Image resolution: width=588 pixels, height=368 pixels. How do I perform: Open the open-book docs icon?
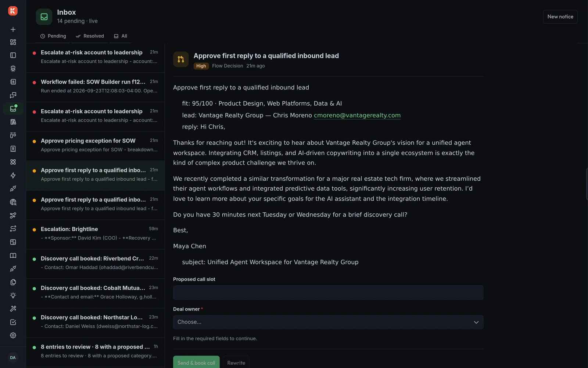[x=13, y=255]
